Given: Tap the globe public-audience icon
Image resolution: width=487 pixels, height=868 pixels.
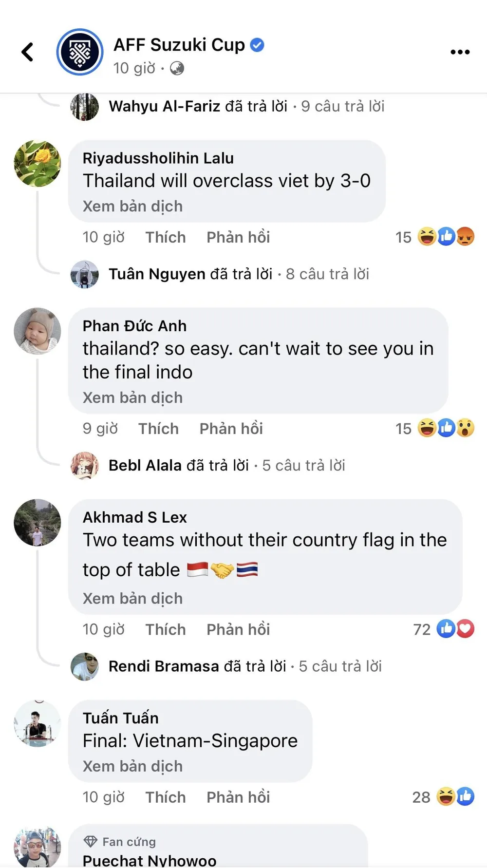Looking at the screenshot, I should tap(177, 69).
